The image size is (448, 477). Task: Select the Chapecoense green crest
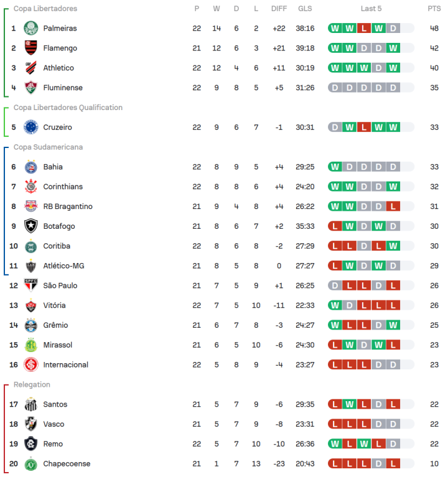(30, 463)
